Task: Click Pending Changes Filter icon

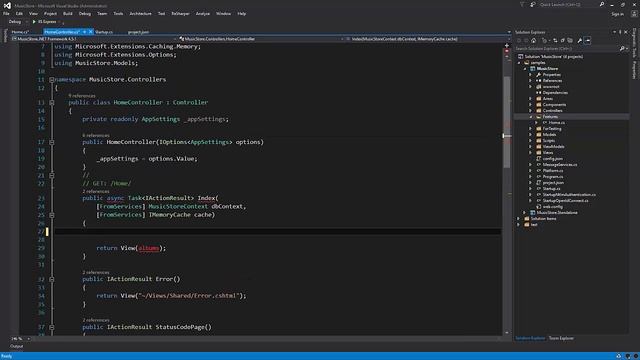Action: click(x=544, y=40)
